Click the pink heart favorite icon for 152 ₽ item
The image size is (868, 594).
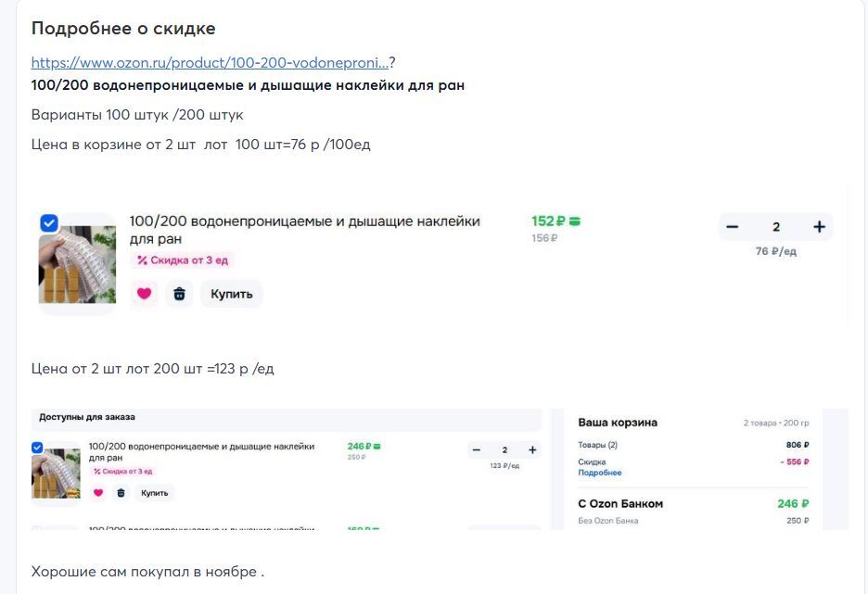pyautogui.click(x=144, y=294)
